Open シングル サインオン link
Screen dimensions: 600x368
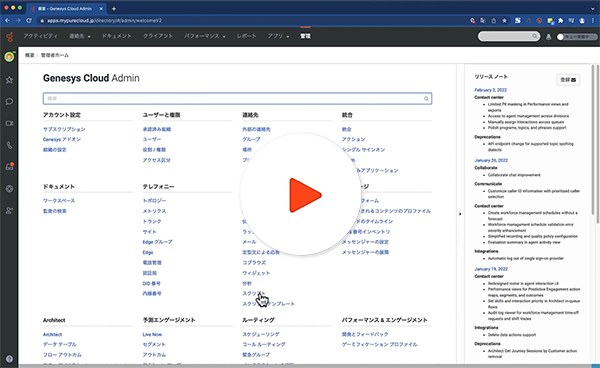(x=364, y=150)
